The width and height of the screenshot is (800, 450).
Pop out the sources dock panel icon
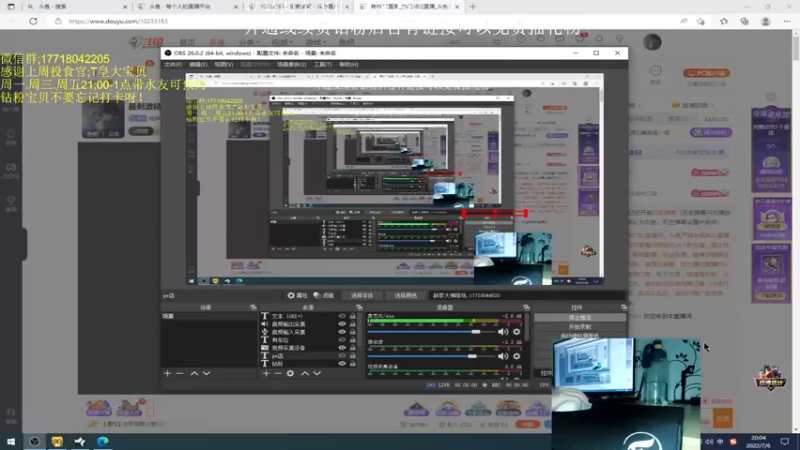pyautogui.click(x=359, y=308)
